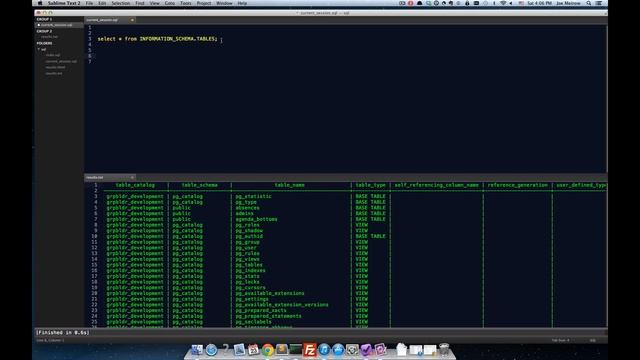640x360 pixels.
Task: Collapse the sql folder in sidebar
Action: click(x=39, y=49)
